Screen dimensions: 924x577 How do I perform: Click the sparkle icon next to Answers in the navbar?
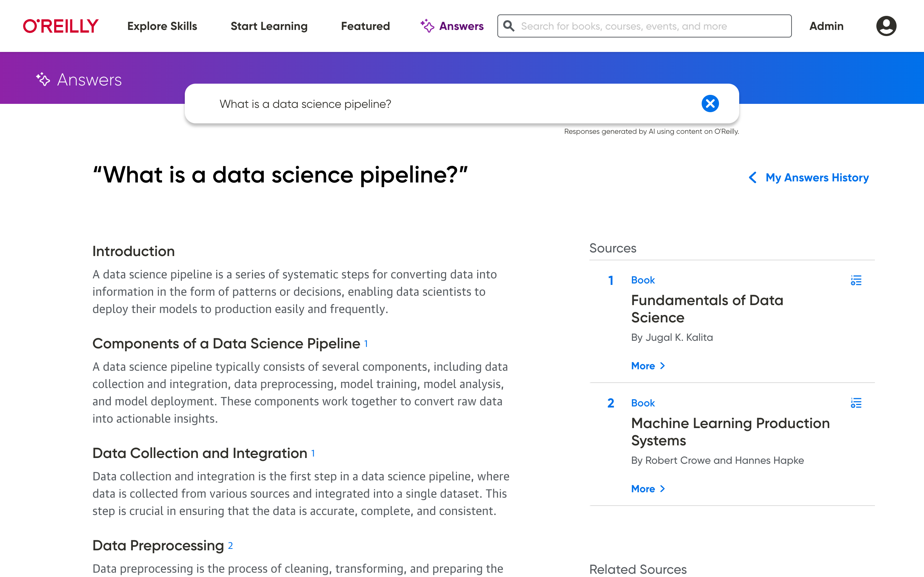427,26
